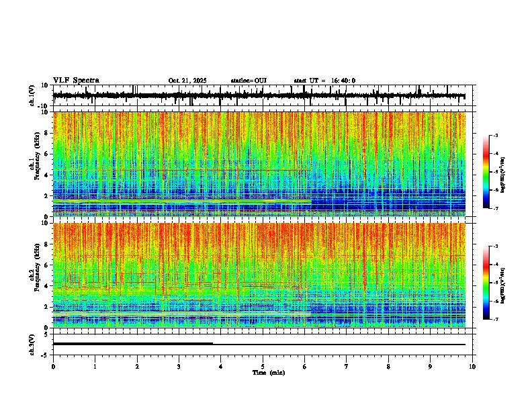The image size is (532, 411).
Task: Click the "VLF Spectra" title text
Action: coord(76,81)
